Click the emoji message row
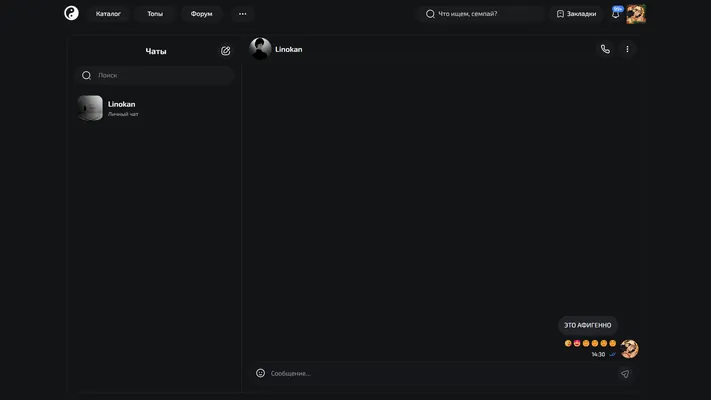711x400 pixels. 590,343
